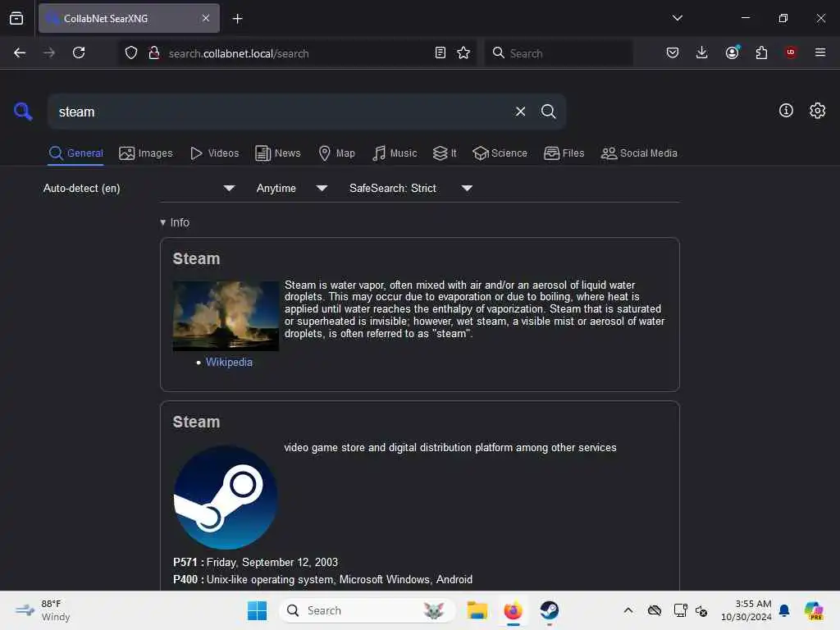List all tabs dropdown arrow

pyautogui.click(x=677, y=18)
